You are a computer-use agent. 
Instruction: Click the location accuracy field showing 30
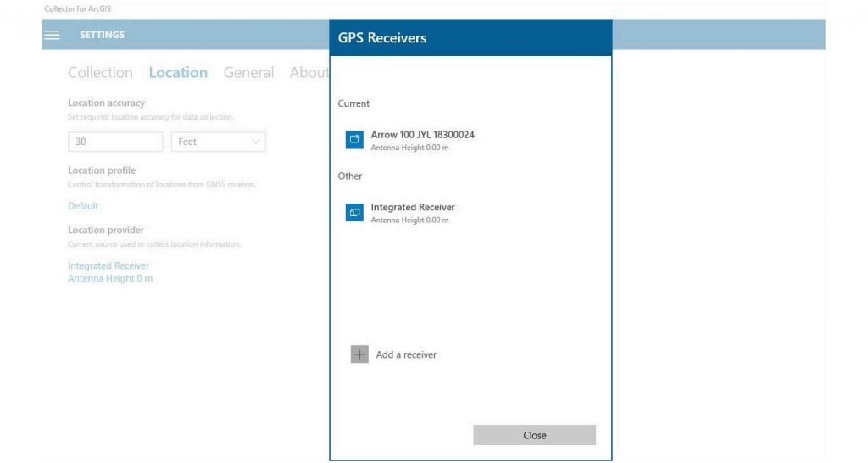pyautogui.click(x=115, y=142)
